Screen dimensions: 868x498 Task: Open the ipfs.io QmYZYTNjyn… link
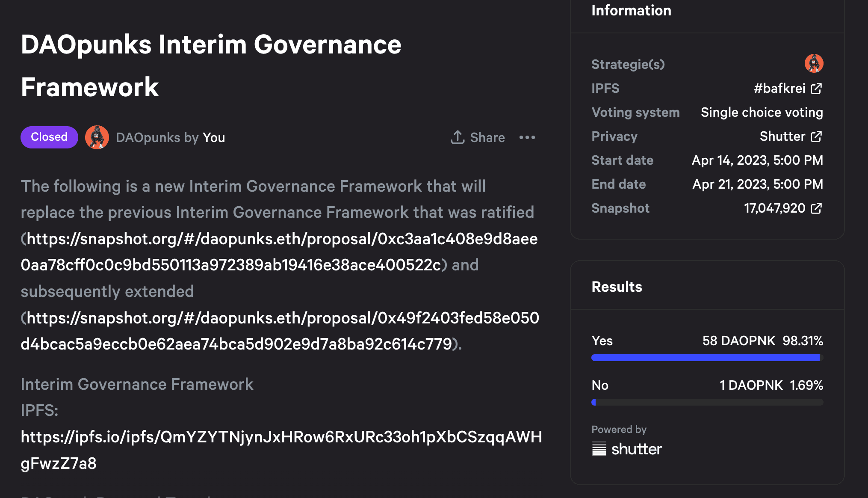point(281,450)
